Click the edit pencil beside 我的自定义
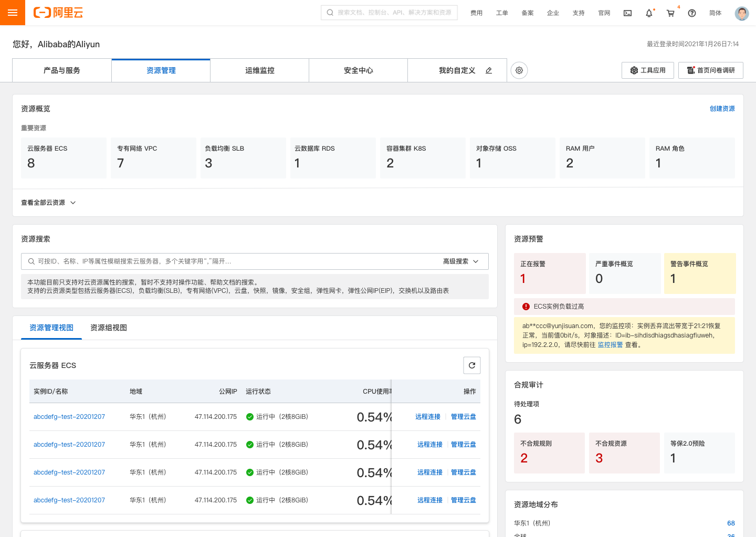Viewport: 756px width, 537px height. (x=489, y=70)
